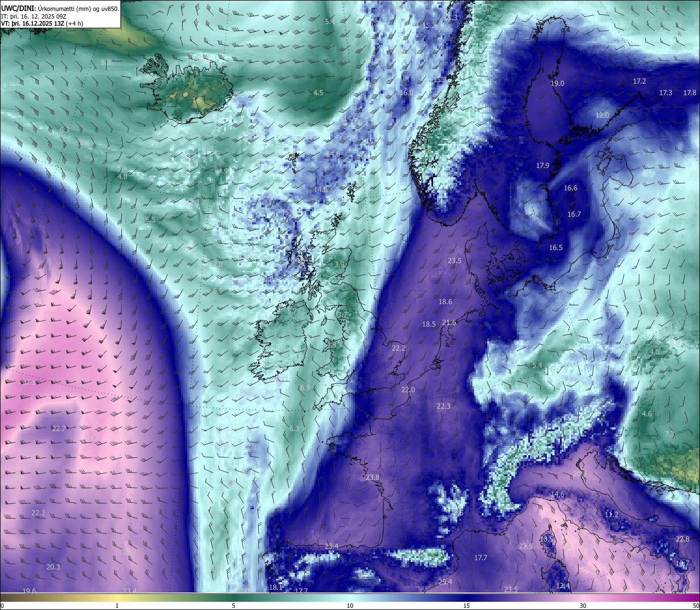Click the 19.0 value over Sweden

click(557, 83)
